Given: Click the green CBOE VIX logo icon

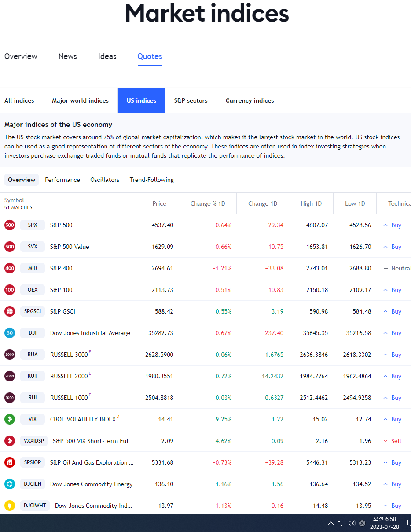Looking at the screenshot, I should [10, 419].
